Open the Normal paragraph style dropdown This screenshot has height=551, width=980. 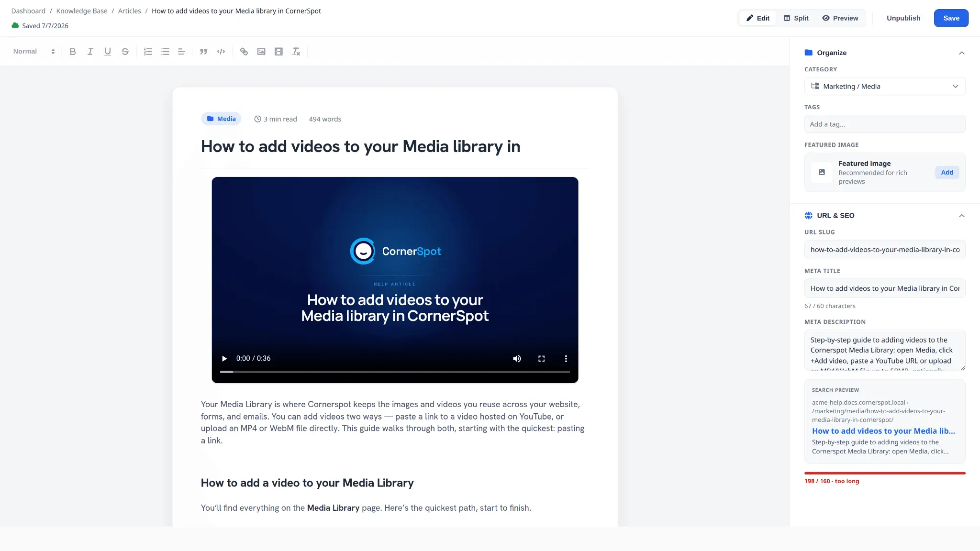coord(34,52)
